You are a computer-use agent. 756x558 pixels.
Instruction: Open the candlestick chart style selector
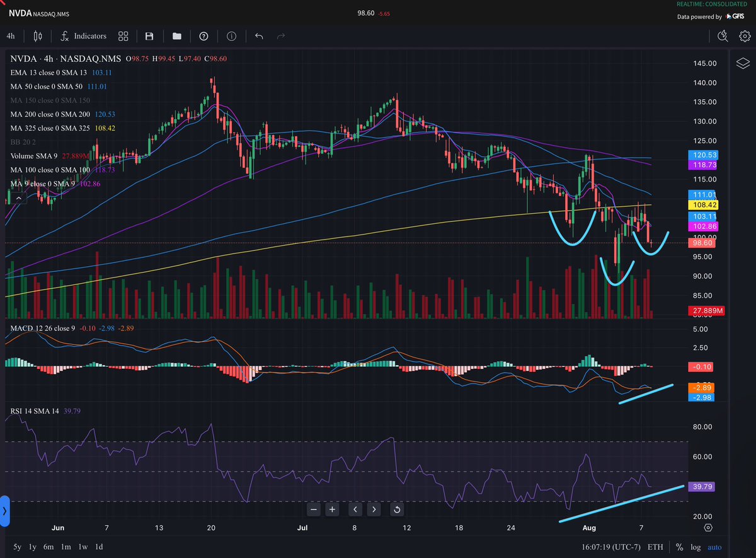click(38, 36)
